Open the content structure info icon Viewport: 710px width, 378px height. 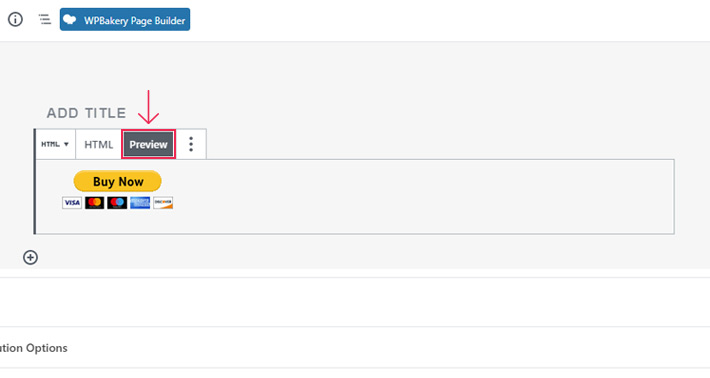(x=15, y=19)
